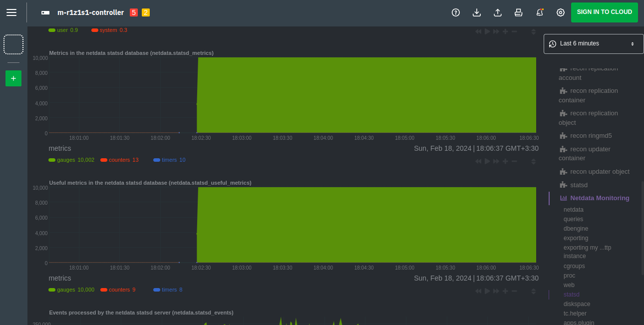Screen dimensions: 644x325
Task: Click the print dashboard icon
Action: (519, 12)
